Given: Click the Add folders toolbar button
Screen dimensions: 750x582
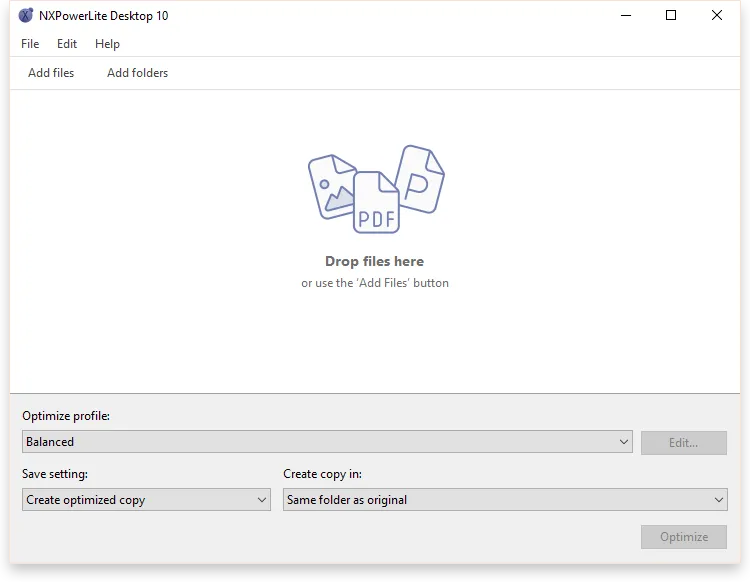Looking at the screenshot, I should 137,73.
